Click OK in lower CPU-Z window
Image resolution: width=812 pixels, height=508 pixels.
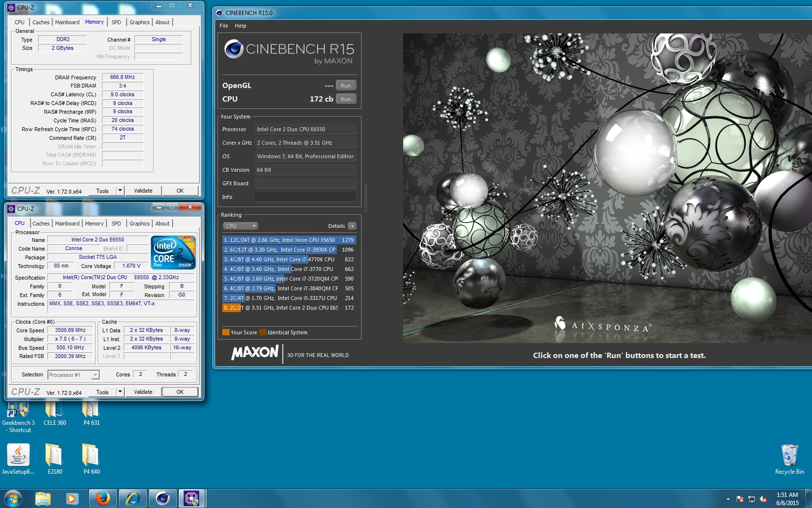pyautogui.click(x=180, y=392)
